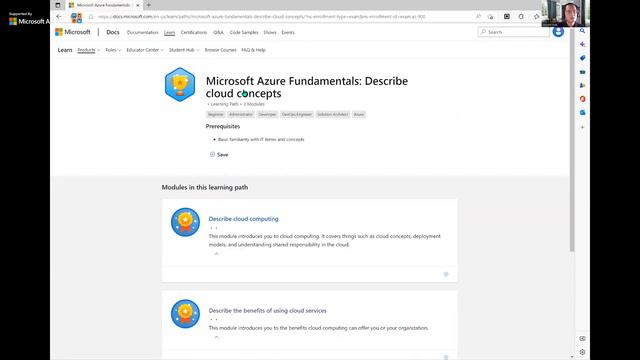The width and height of the screenshot is (640, 360).
Task: Click the sidebar search magnifier icon
Action: point(582,31)
